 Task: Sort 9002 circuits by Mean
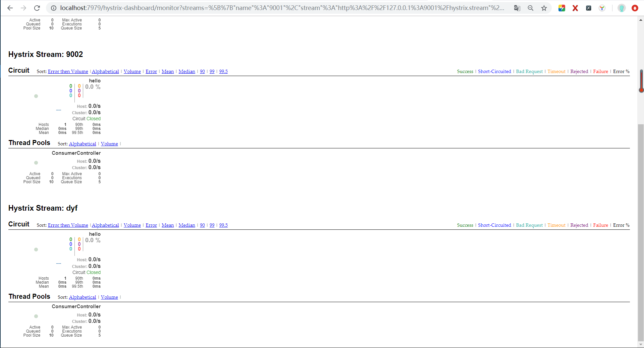[168, 71]
